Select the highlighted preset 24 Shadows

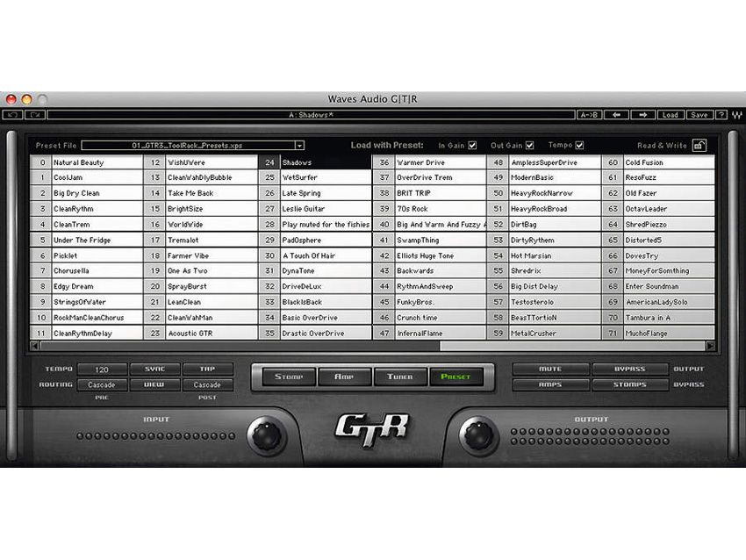click(315, 162)
